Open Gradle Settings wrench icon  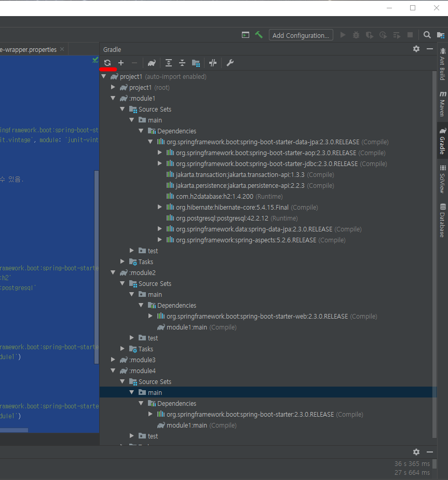pos(229,63)
